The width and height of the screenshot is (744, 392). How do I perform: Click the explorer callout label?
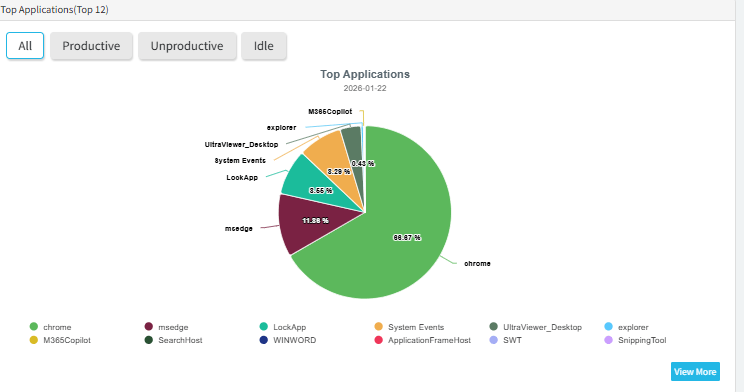(x=281, y=128)
